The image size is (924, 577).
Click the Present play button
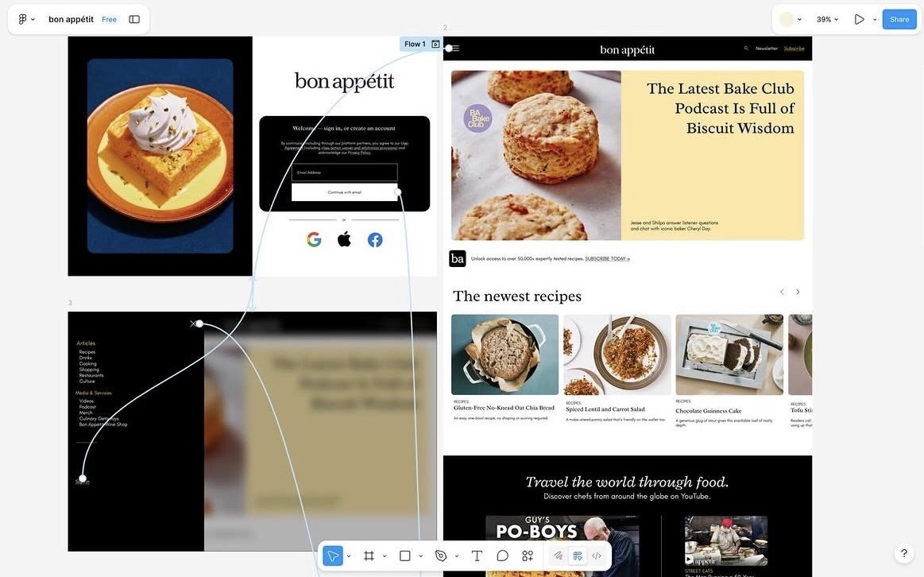coord(859,19)
